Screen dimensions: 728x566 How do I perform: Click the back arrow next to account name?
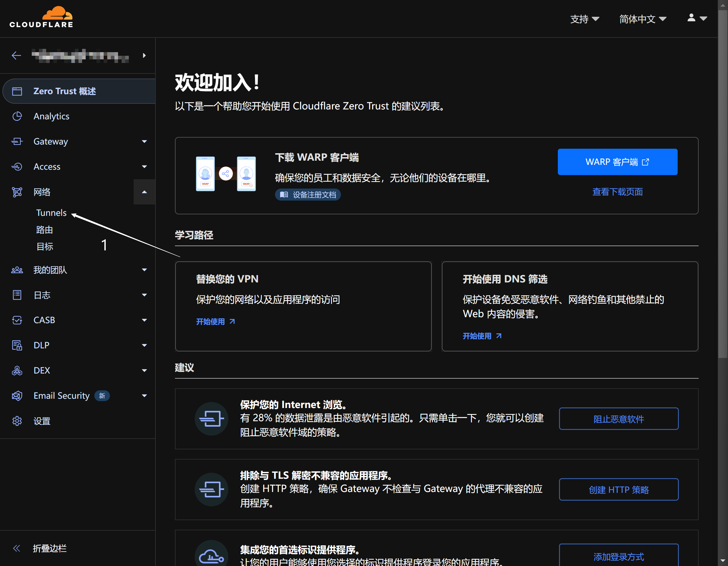click(x=16, y=55)
